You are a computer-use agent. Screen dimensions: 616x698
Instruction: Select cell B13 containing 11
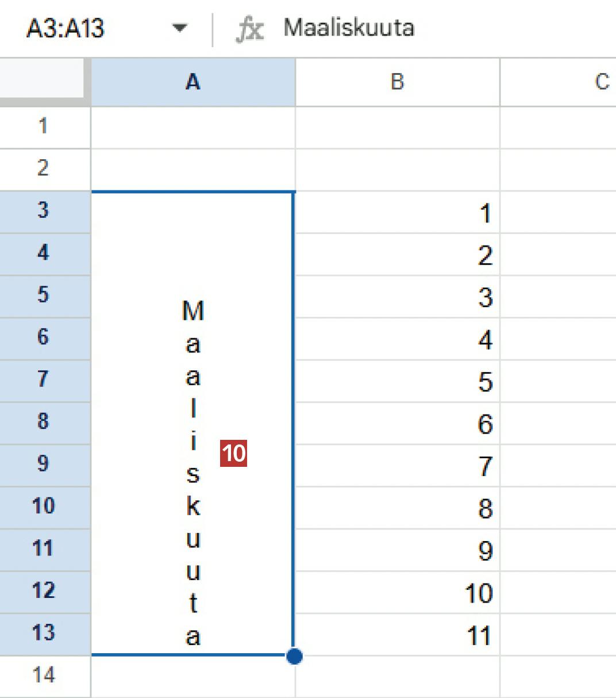coord(397,635)
